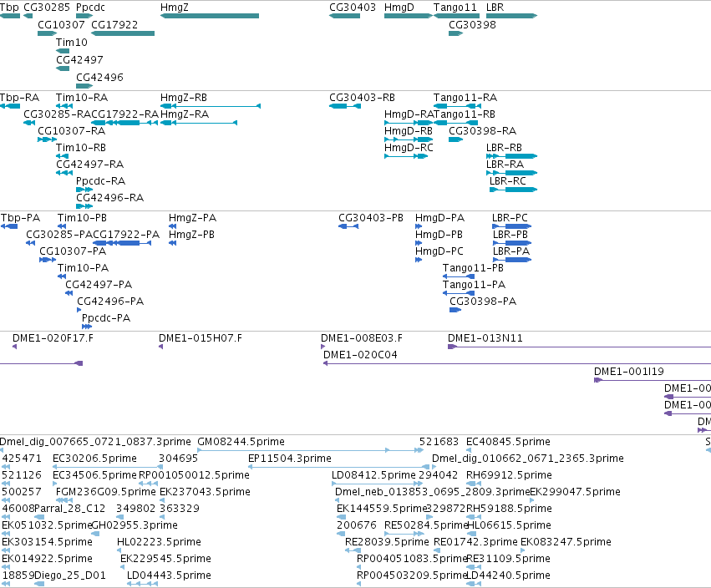Select the Tango11-RA transcript label
Image resolution: width=711 pixels, height=588 pixels.
pyautogui.click(x=465, y=98)
